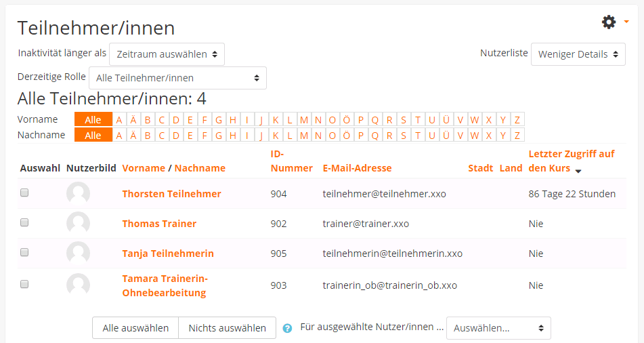Filter Vorname by letter T
Image resolution: width=644 pixels, height=343 pixels.
(418, 120)
